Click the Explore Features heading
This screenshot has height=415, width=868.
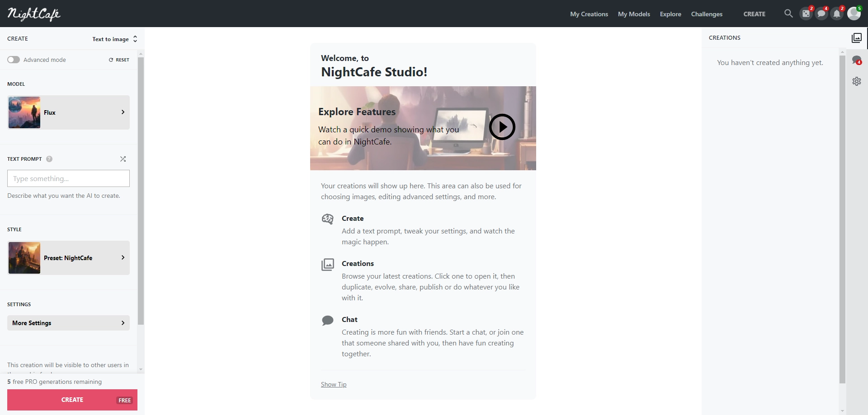click(x=357, y=112)
